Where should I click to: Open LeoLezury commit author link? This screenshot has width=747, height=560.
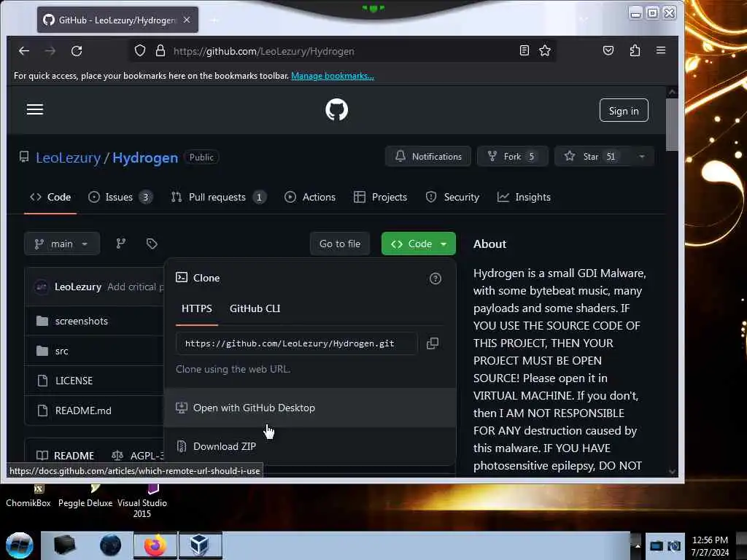[77, 287]
